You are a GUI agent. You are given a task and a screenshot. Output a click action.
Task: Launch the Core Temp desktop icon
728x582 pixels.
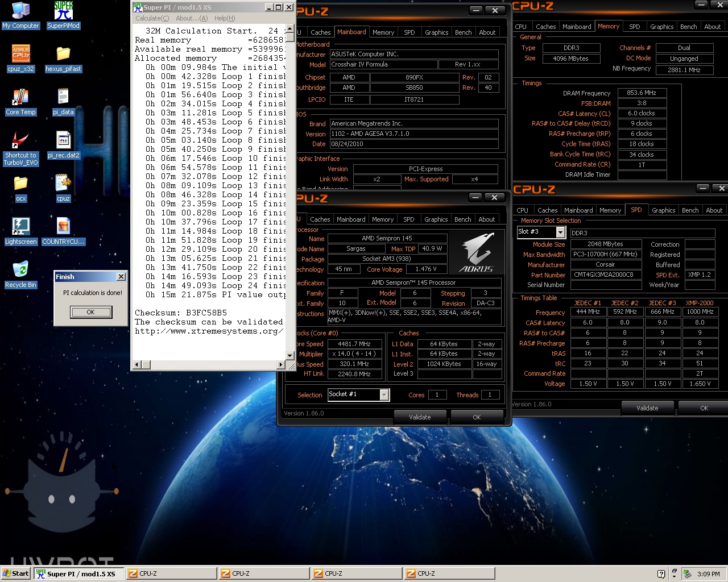pos(20,102)
